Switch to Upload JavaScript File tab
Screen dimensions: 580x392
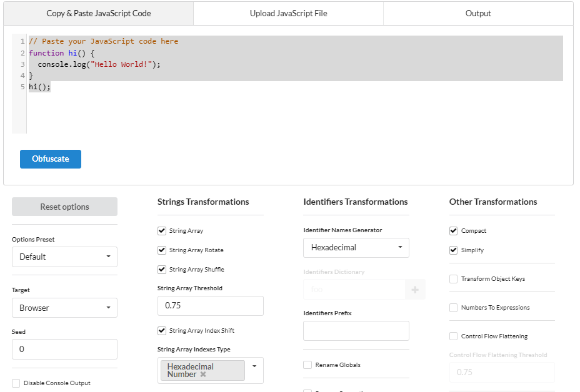point(288,13)
